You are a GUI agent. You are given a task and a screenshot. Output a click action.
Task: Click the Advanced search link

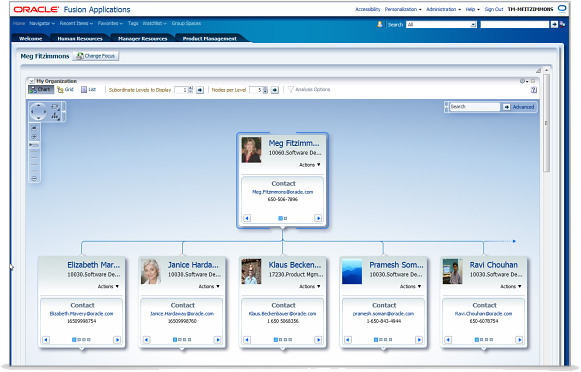[523, 107]
